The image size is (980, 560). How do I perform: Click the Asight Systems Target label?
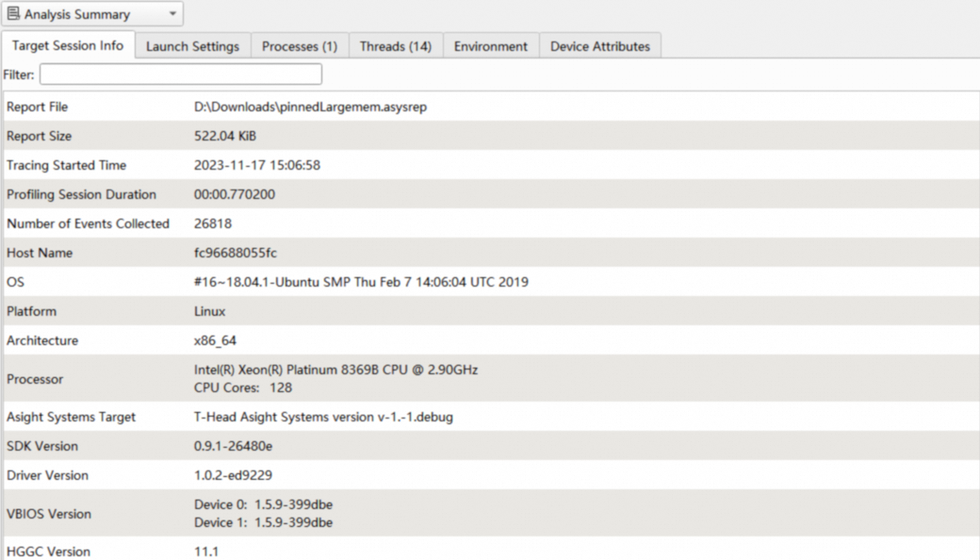(71, 417)
